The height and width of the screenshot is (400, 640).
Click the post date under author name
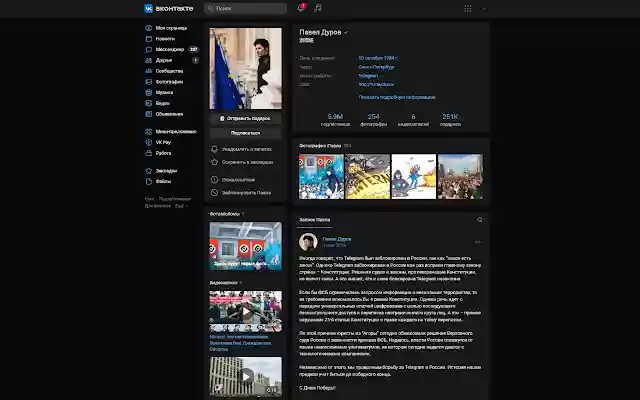click(334, 245)
